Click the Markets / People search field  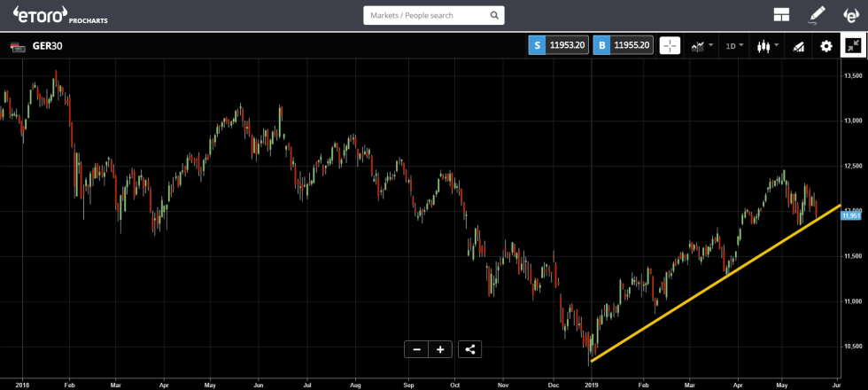click(425, 15)
